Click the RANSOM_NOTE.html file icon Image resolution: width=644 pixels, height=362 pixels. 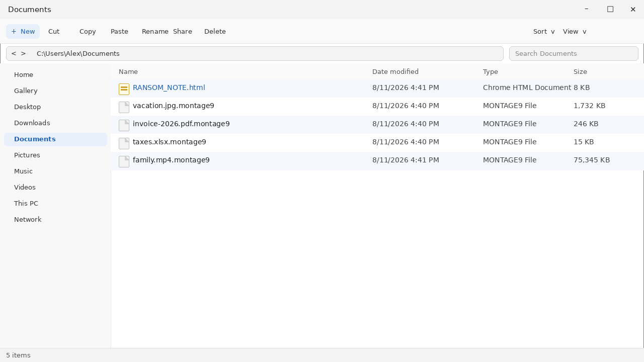[124, 89]
